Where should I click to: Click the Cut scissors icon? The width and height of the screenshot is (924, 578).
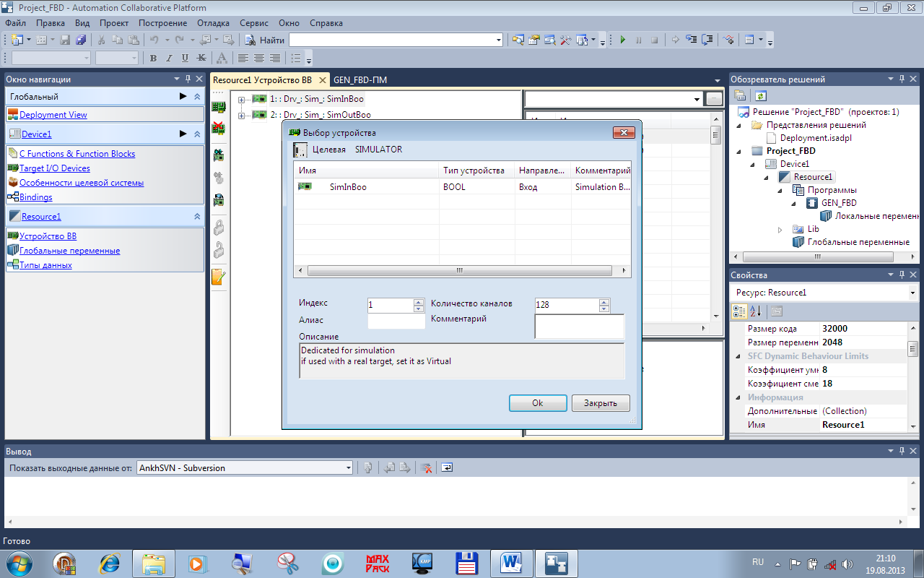click(102, 40)
